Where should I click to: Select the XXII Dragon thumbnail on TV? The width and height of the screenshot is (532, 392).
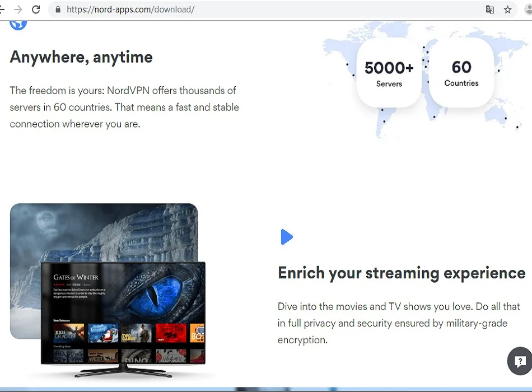[69, 333]
